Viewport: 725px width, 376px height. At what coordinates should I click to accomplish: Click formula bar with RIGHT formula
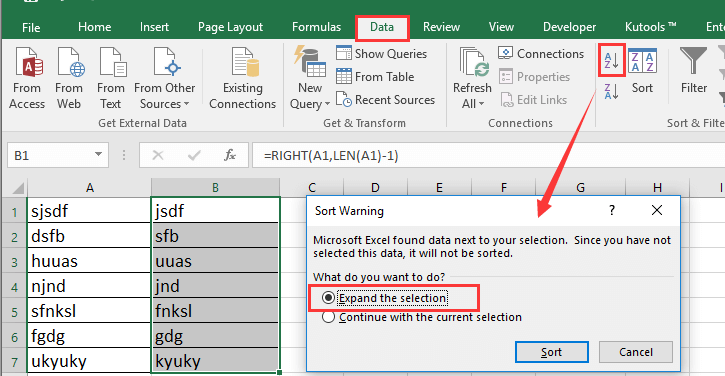[488, 155]
